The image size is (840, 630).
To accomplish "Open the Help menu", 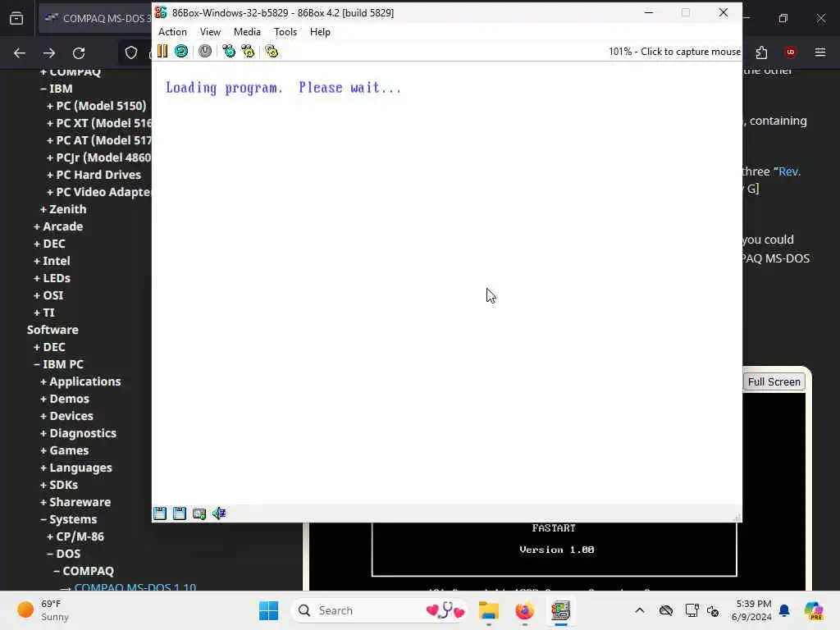I will coord(320,32).
